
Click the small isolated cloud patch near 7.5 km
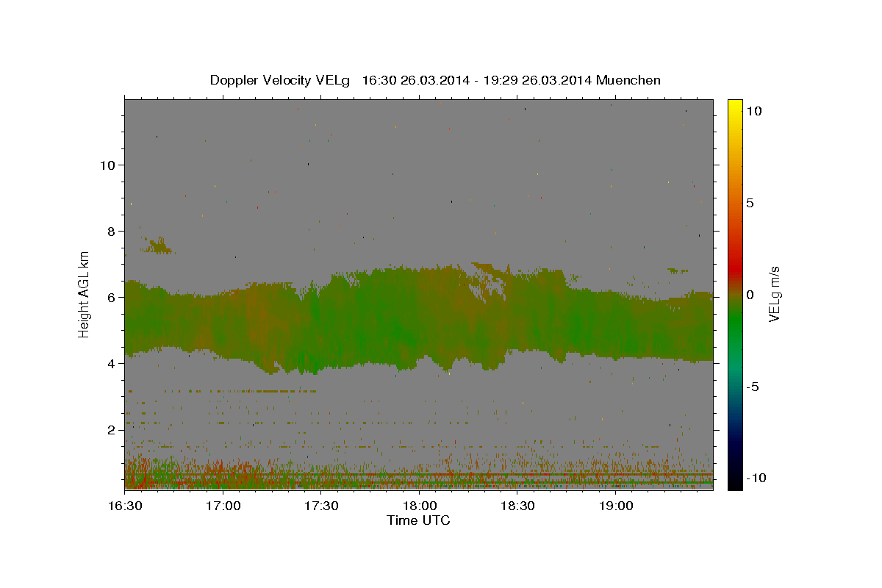pyautogui.click(x=159, y=245)
